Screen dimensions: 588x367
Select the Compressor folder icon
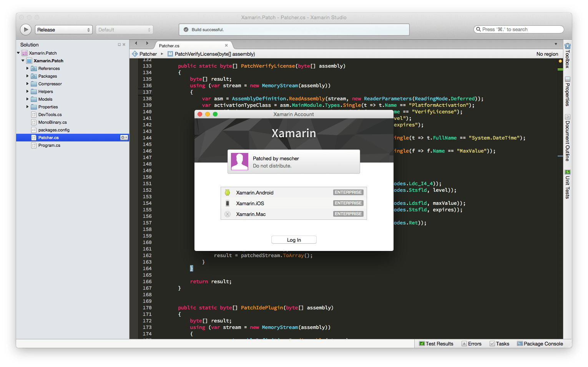(x=34, y=84)
